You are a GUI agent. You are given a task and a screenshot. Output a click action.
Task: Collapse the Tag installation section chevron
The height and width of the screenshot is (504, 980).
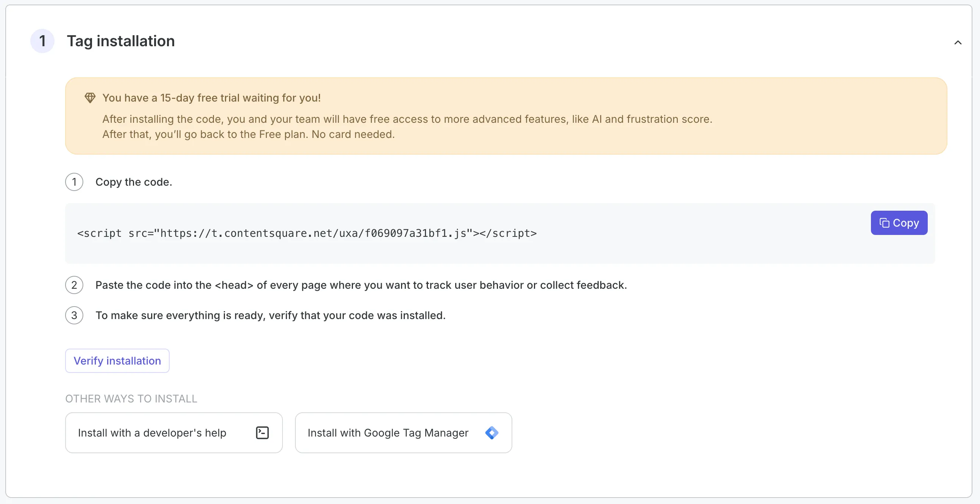(x=958, y=42)
